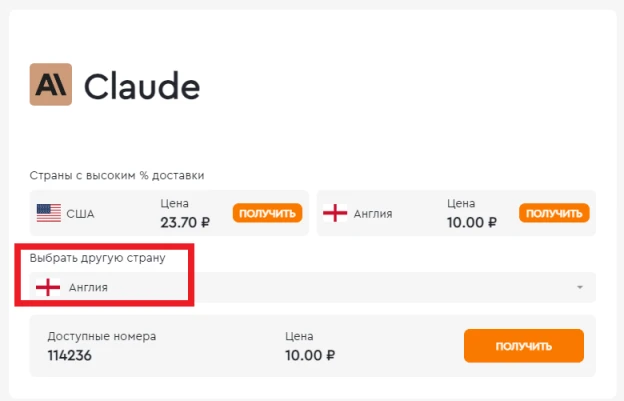Click 'Англия' text in country selector
Image resolution: width=624 pixels, height=401 pixels.
(x=88, y=288)
